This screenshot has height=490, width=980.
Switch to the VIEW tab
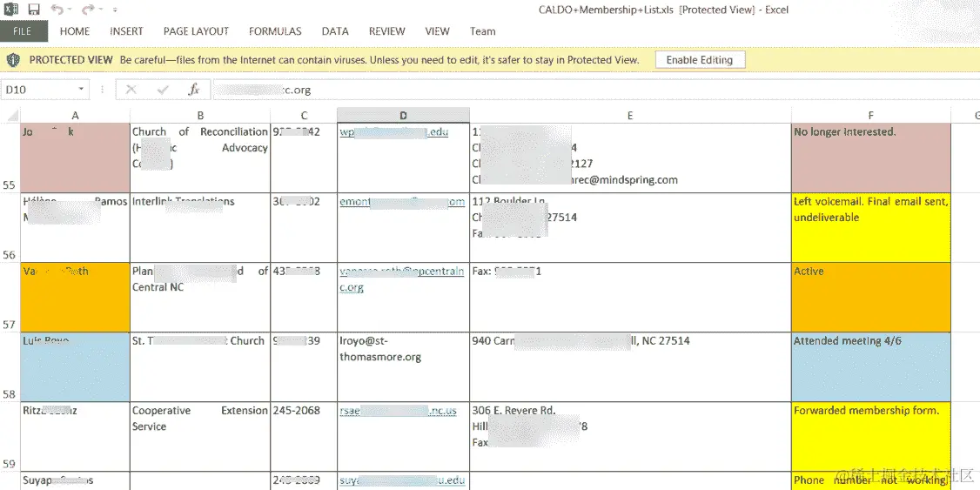click(437, 31)
